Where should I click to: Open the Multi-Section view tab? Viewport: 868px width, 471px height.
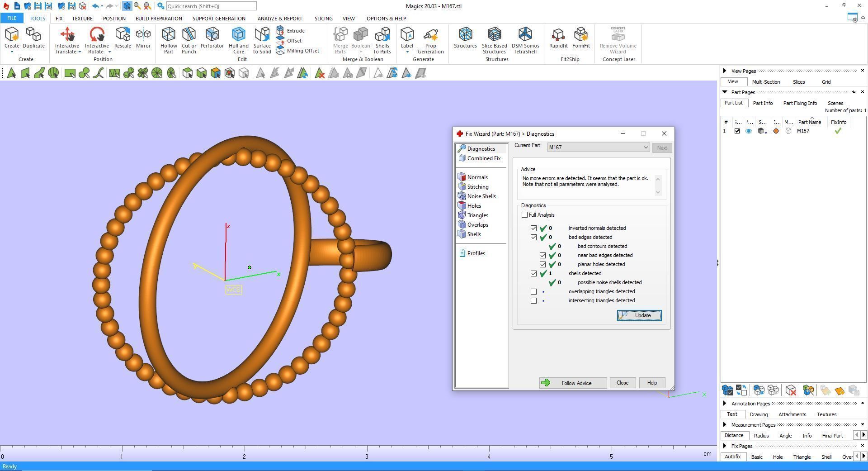click(766, 82)
